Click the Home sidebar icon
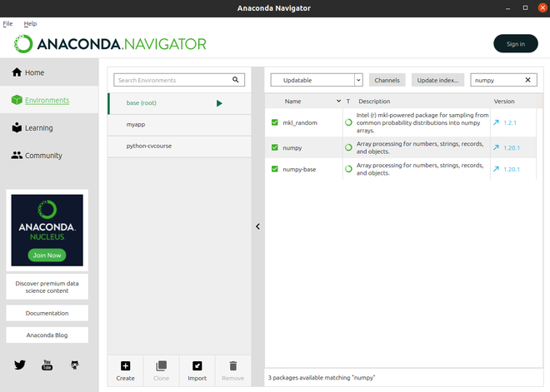550x392 pixels. (x=17, y=72)
